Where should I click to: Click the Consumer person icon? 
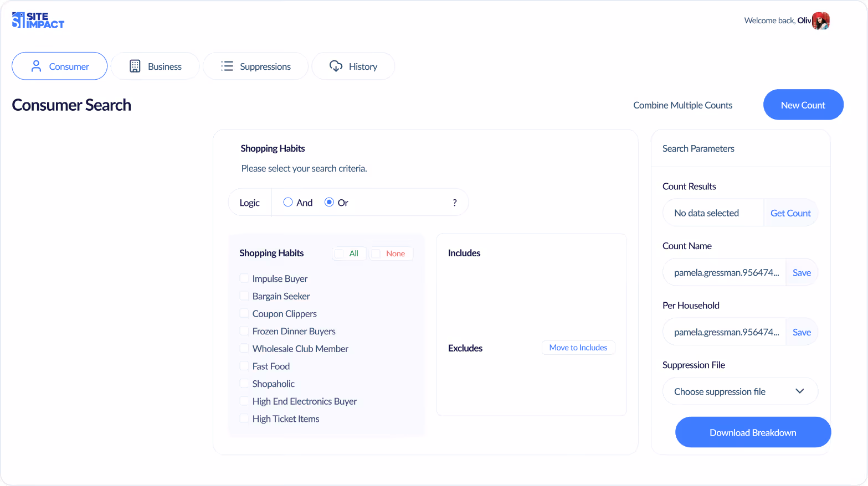pos(37,66)
